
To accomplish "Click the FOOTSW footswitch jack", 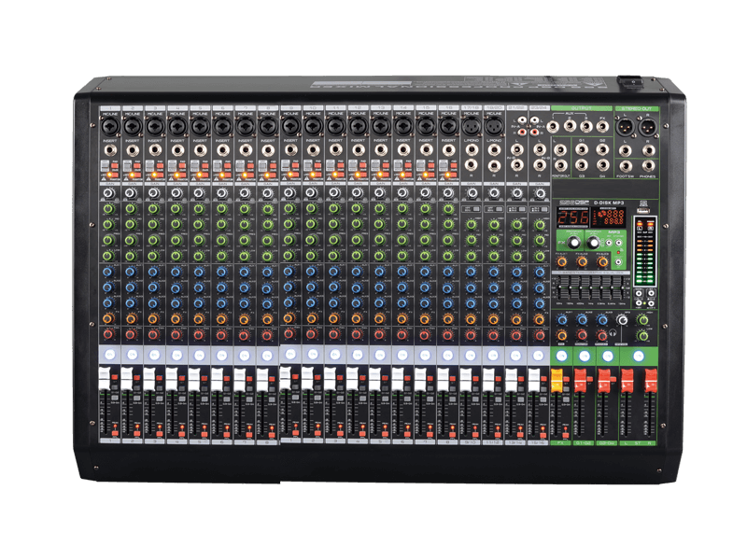I will [625, 166].
